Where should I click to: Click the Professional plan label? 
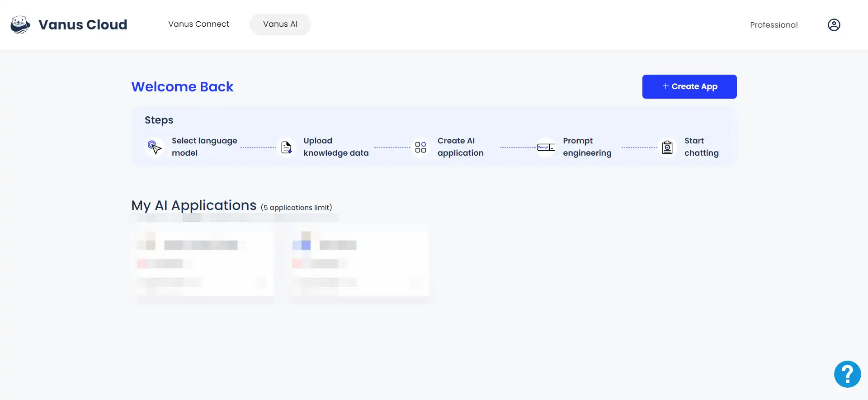point(774,25)
